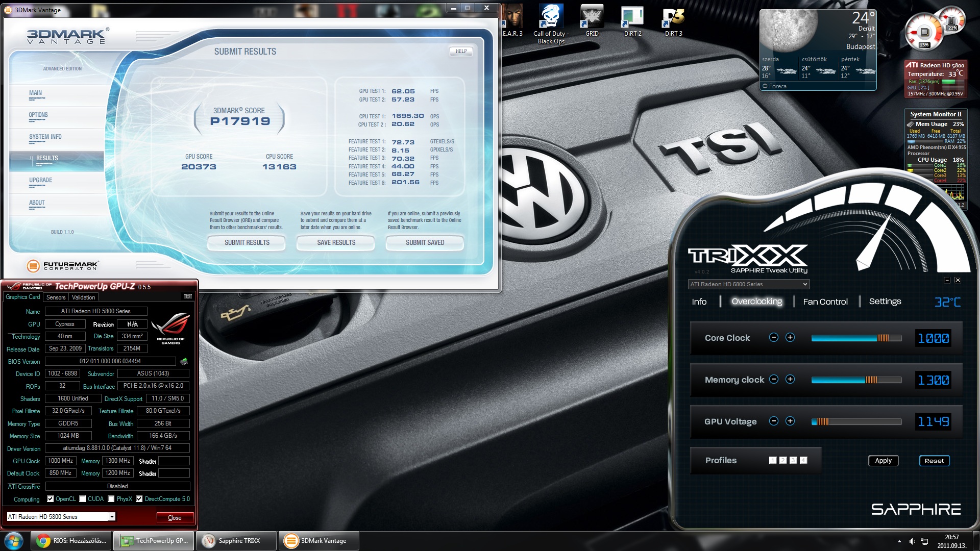Click Close button in GPU-Z

(175, 517)
